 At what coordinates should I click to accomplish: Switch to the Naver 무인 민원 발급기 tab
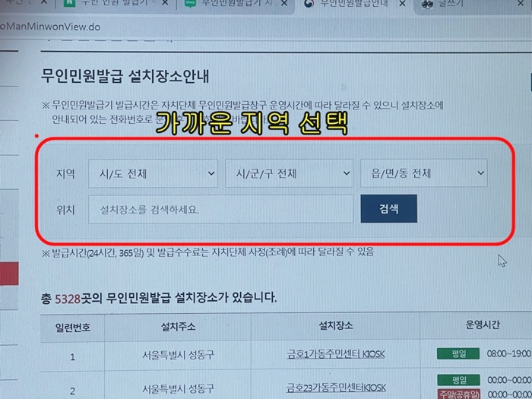tap(116, 4)
